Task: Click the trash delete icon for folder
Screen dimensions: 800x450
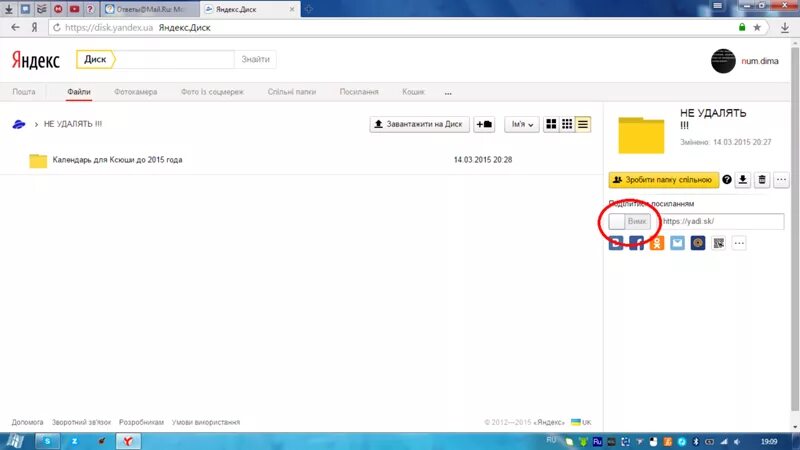Action: pyautogui.click(x=762, y=180)
